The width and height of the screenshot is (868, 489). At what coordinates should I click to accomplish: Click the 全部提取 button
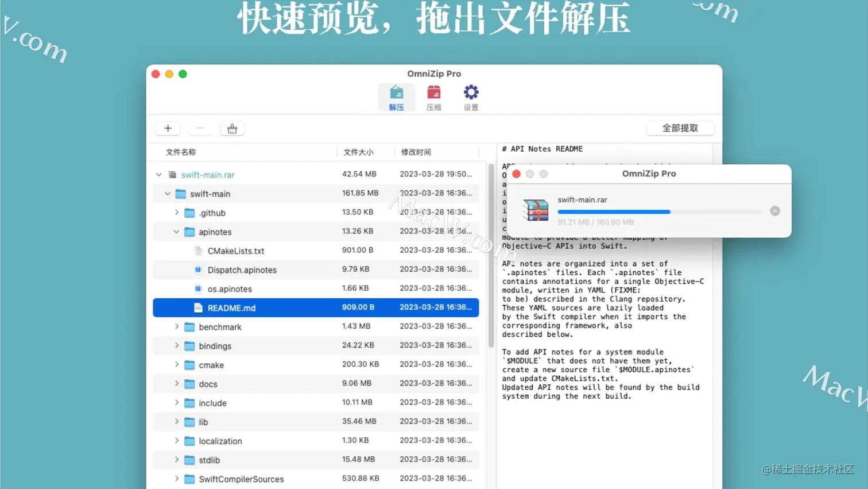point(680,128)
